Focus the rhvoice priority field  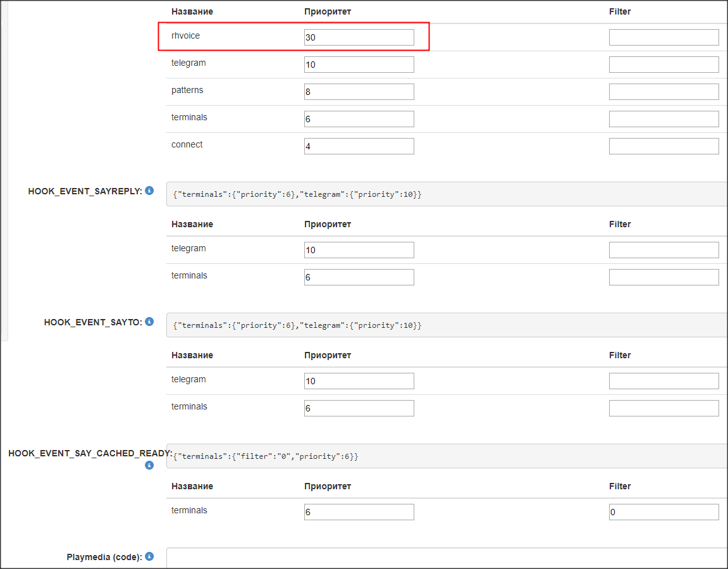359,37
